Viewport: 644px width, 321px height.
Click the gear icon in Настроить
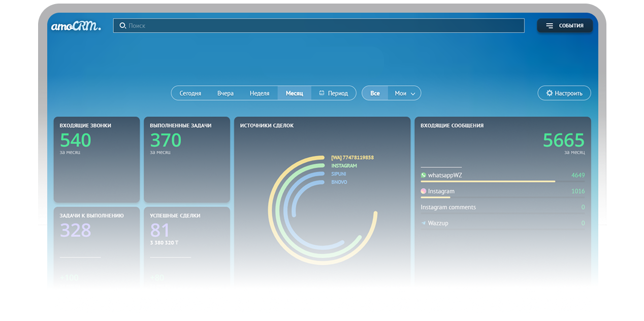click(x=549, y=93)
